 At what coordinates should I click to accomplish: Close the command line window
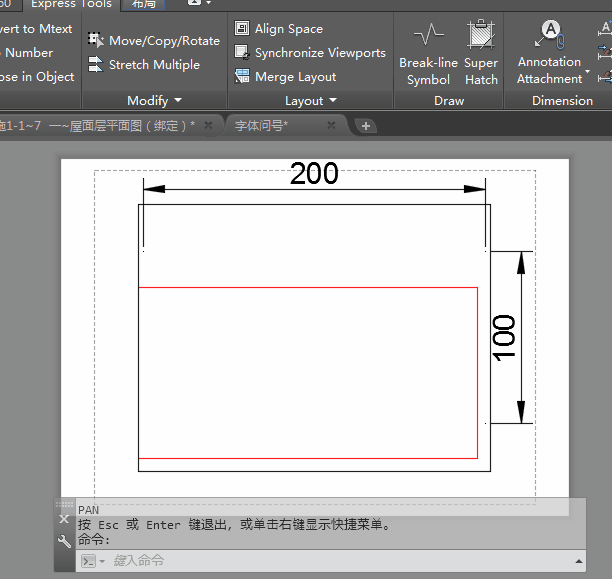coord(65,519)
